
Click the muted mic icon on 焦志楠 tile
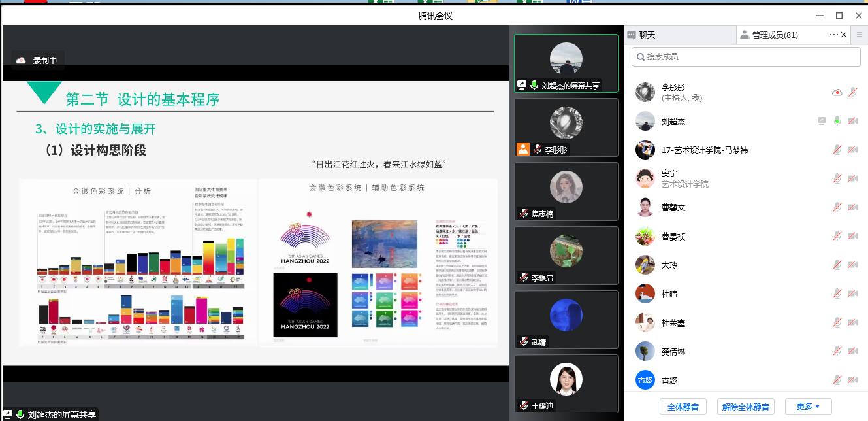523,213
